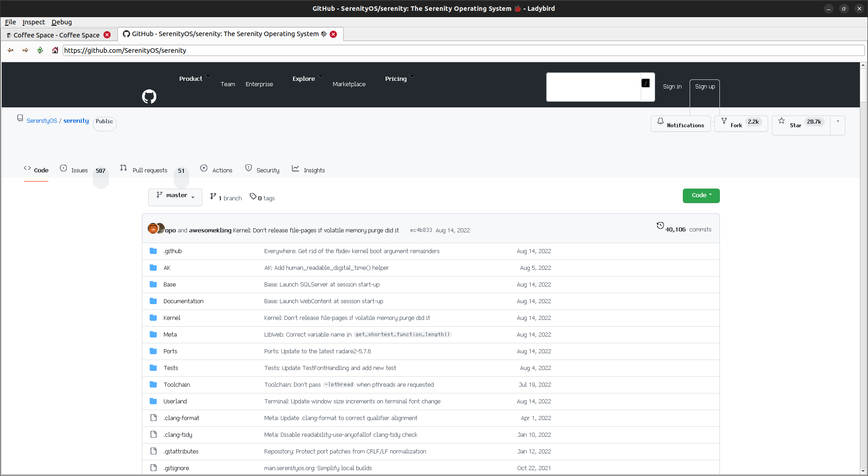Click the Pull requests icon
868x476 pixels.
(123, 168)
